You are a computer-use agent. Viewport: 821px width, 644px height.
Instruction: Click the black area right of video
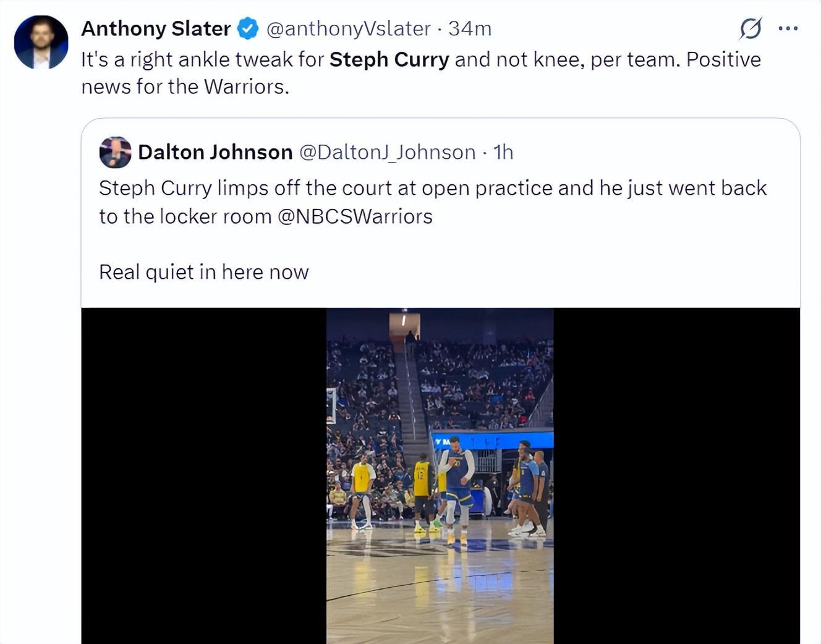(676, 476)
